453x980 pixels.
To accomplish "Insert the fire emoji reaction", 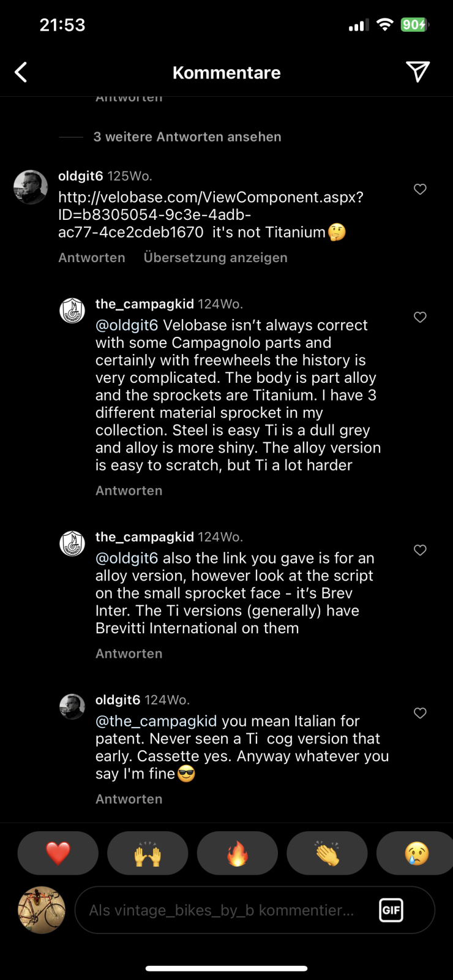I will pos(238,853).
